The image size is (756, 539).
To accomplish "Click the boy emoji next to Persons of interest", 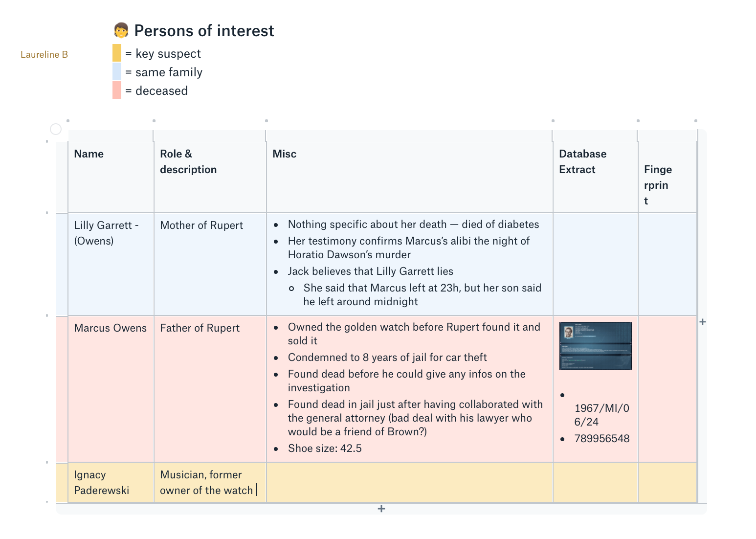I will 121,30.
